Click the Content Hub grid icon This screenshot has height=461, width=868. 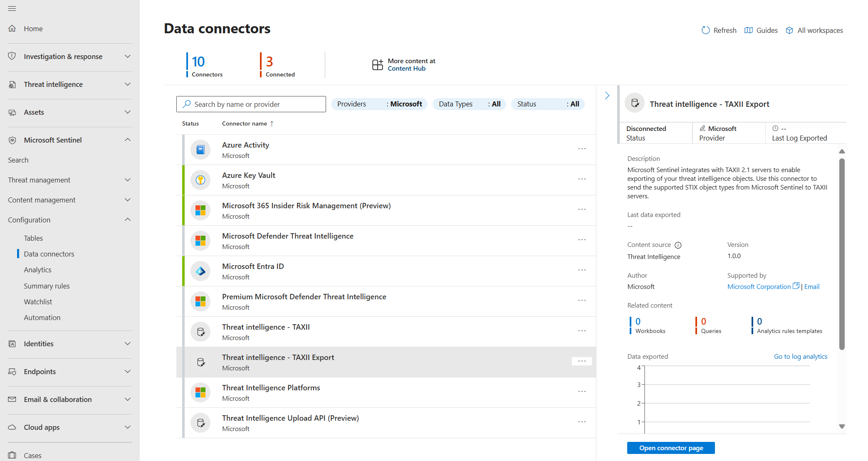pos(377,64)
